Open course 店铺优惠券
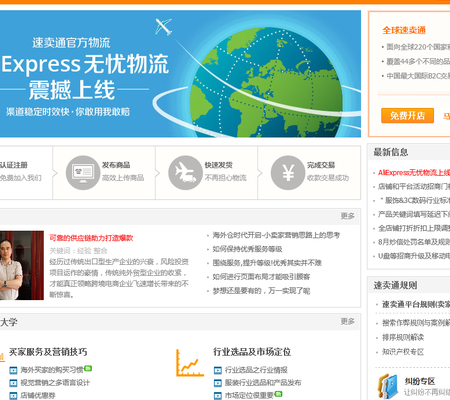 38,395
